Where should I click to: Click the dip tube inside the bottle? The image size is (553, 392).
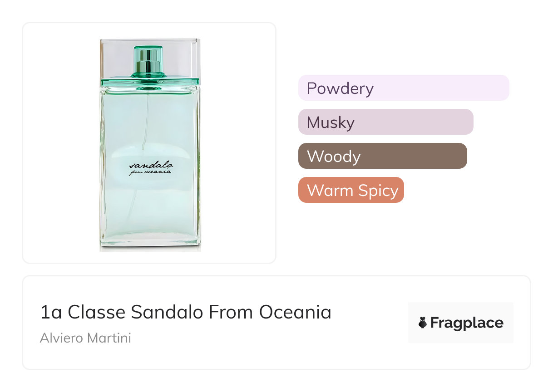[145, 122]
